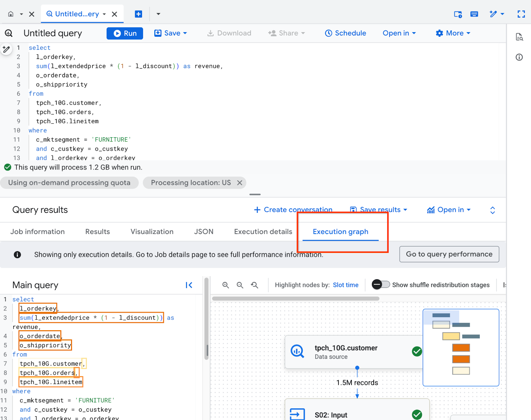
Task: Switch to the Execution details tab
Action: [263, 232]
